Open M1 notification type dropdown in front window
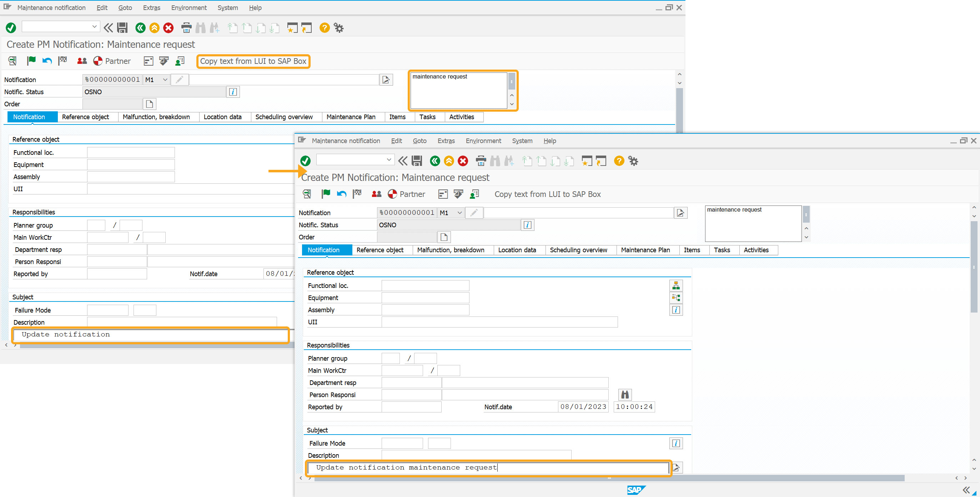The width and height of the screenshot is (980, 497). [459, 213]
